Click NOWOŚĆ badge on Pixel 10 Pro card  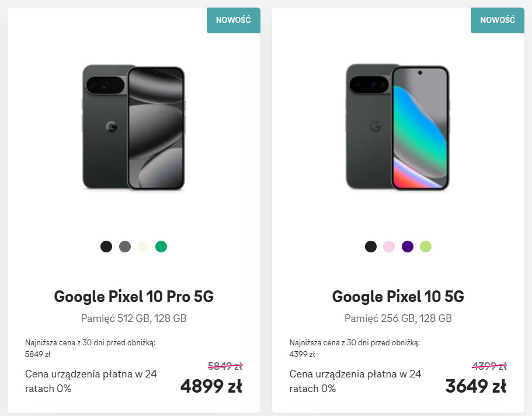click(234, 20)
